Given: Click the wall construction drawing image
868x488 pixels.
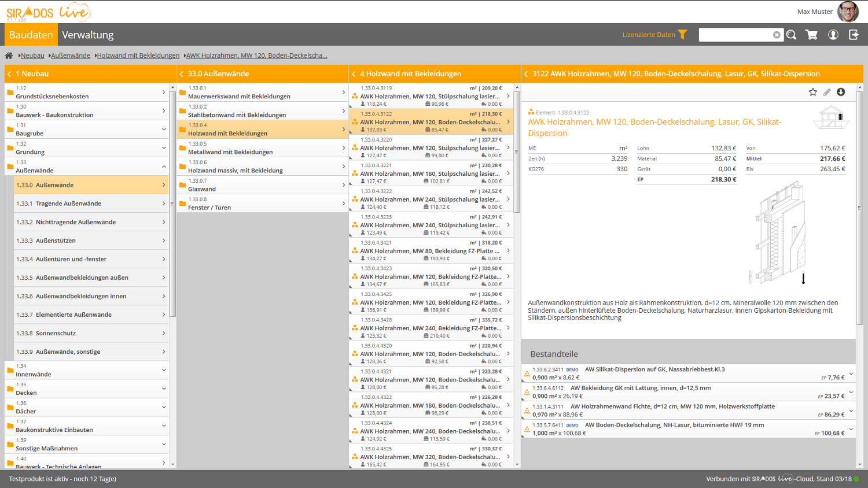Looking at the screenshot, I should 780,234.
